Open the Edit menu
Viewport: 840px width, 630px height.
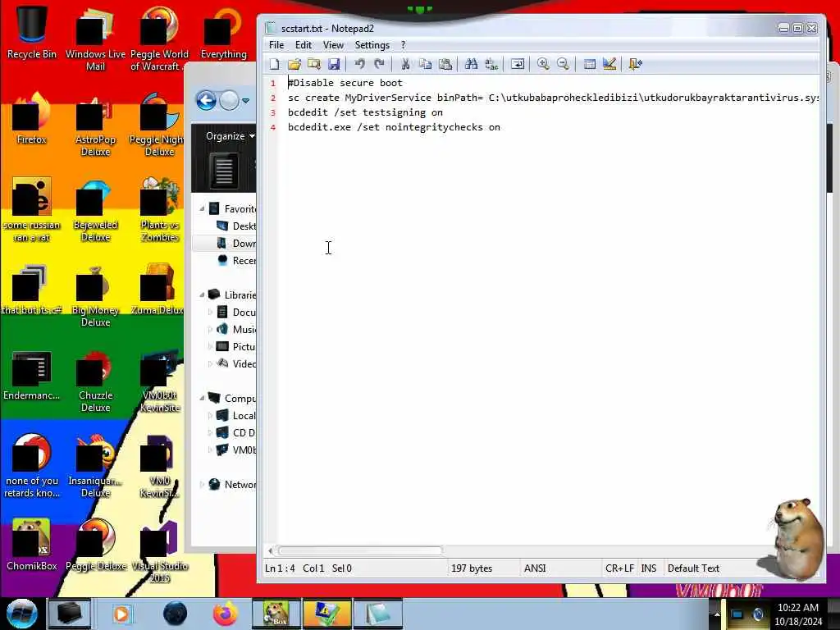tap(304, 45)
